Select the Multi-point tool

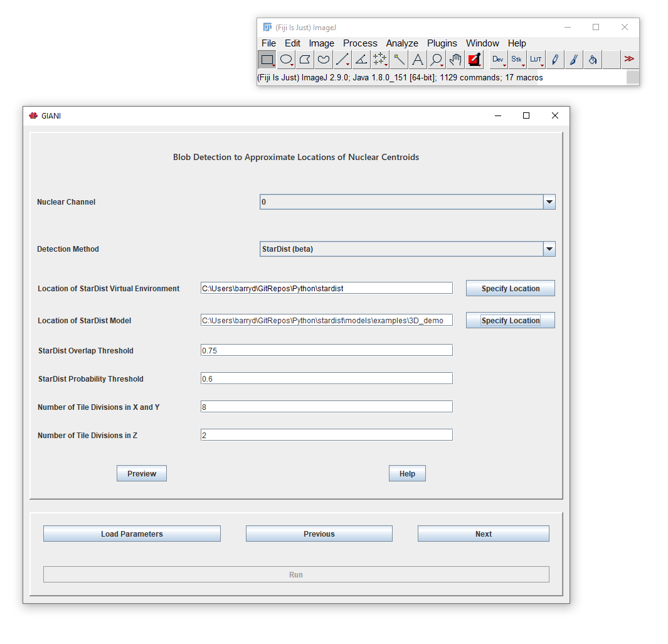pos(380,60)
